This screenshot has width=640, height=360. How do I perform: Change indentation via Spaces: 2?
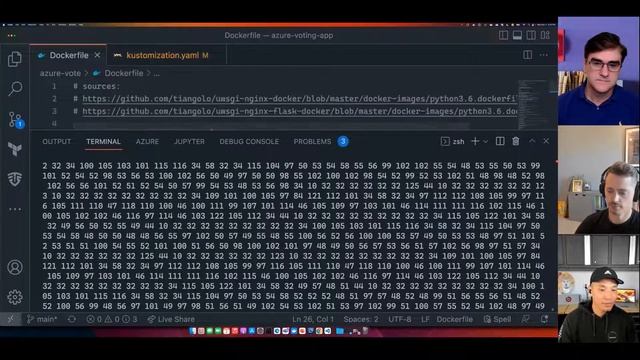coord(361,319)
